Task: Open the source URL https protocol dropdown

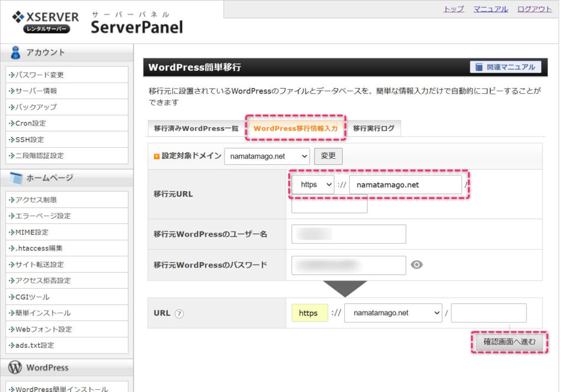Action: [x=313, y=185]
